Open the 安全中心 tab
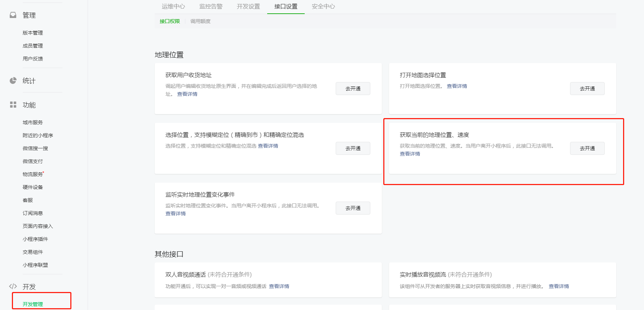The image size is (644, 310). tap(323, 6)
